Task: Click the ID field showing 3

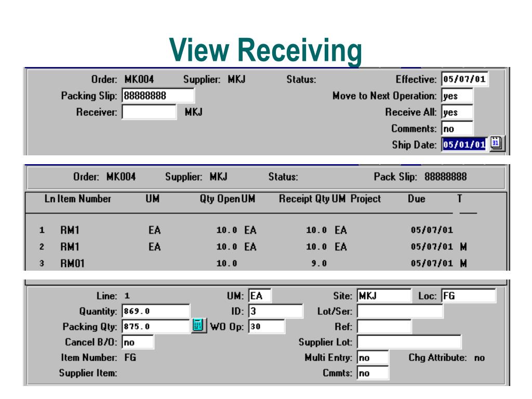Action: [275, 311]
